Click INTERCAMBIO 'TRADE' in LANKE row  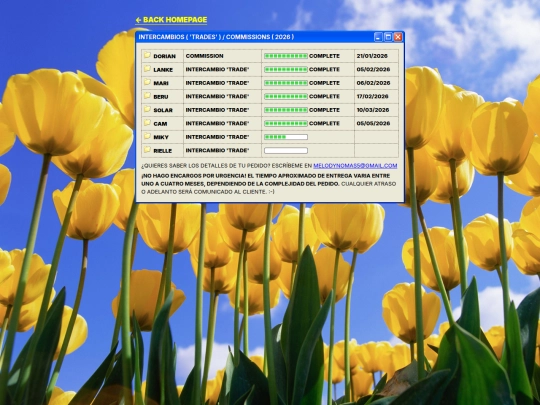tap(217, 69)
